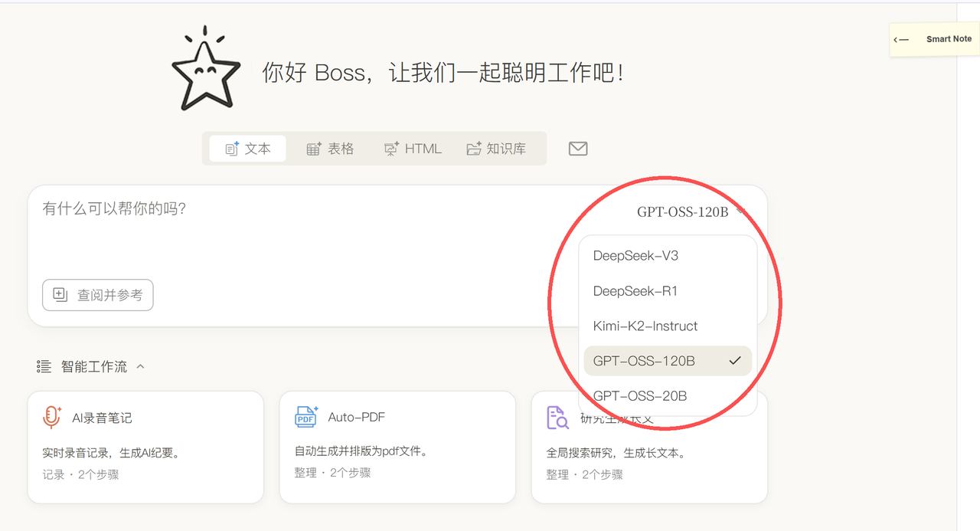Open the envelope mail icon
This screenshot has width=980, height=531.
(x=578, y=149)
